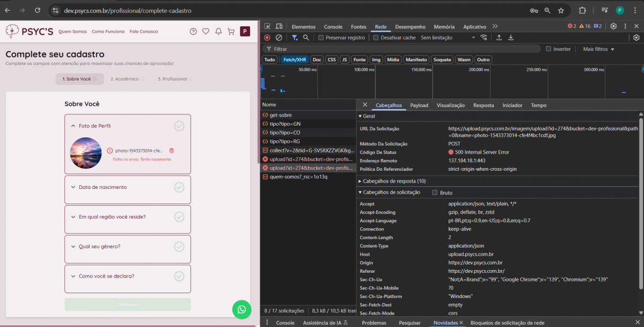Viewport: 644px width, 327px height.
Task: Tick the Inverter checkbox
Action: [548, 49]
